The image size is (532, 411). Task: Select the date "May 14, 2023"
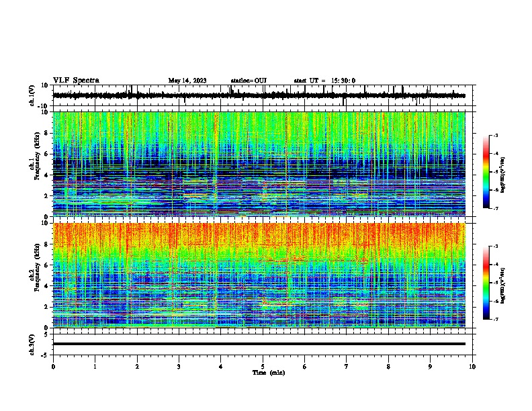click(187, 81)
